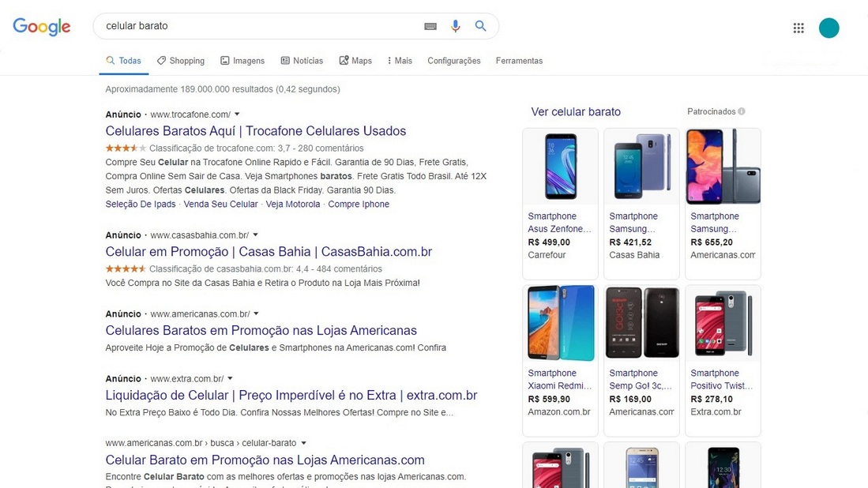
Task: Switch to the Maps tab
Action: click(355, 61)
